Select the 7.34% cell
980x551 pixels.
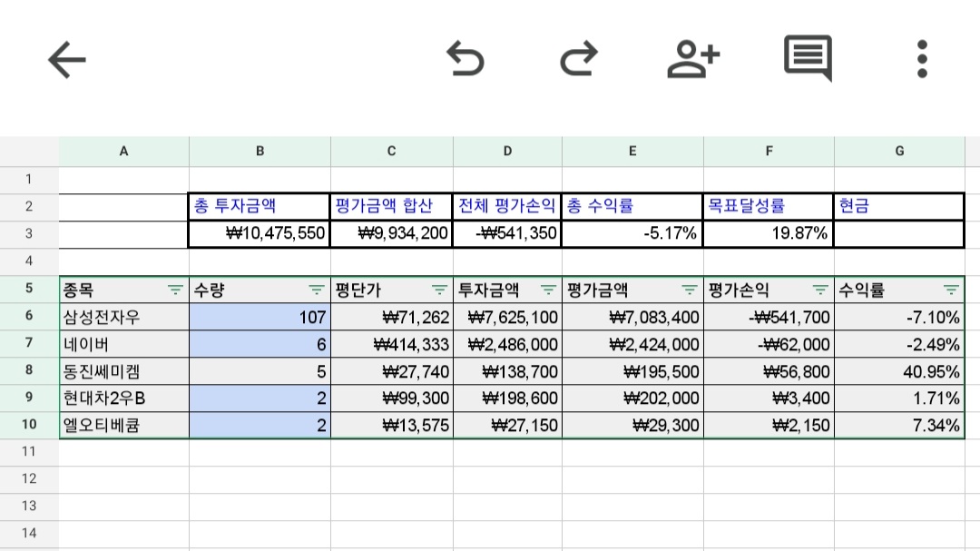(x=899, y=426)
